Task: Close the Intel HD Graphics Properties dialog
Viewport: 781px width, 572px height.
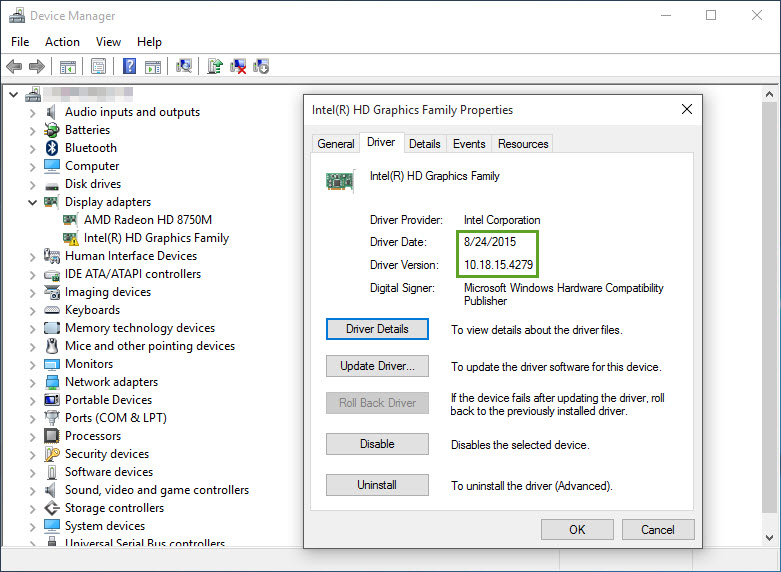Action: 687,109
